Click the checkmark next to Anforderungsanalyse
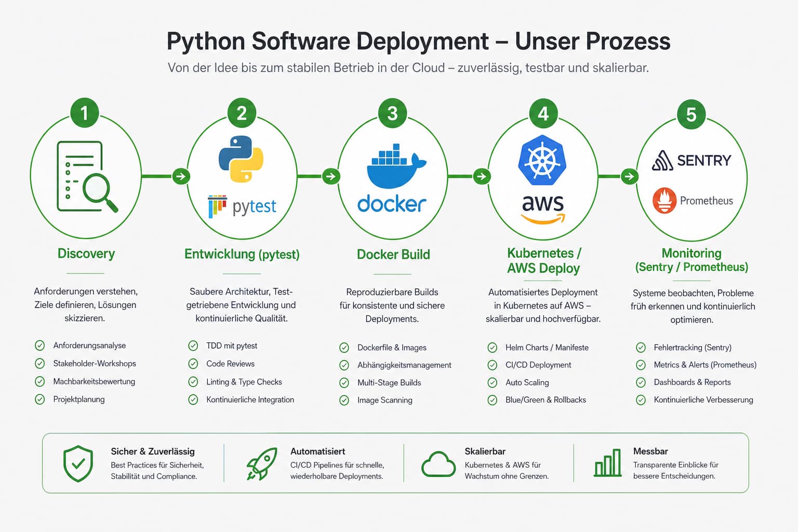Viewport: 798px width, 532px height. [39, 345]
